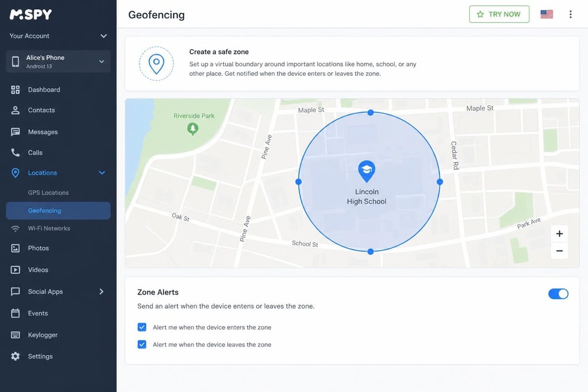
Task: Open language selector US flag
Action: [x=547, y=14]
